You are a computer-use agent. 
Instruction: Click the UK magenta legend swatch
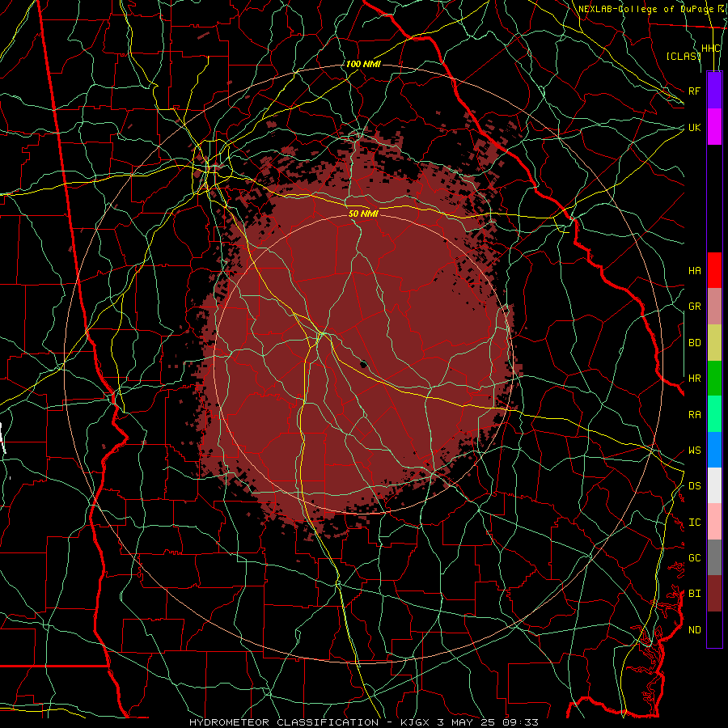pos(714,127)
